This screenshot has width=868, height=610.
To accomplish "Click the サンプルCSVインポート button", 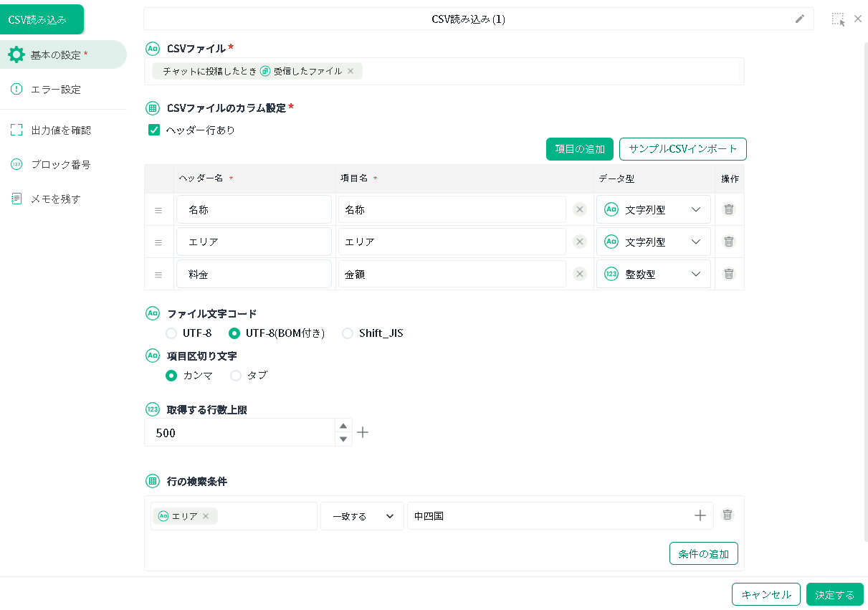I will [682, 149].
